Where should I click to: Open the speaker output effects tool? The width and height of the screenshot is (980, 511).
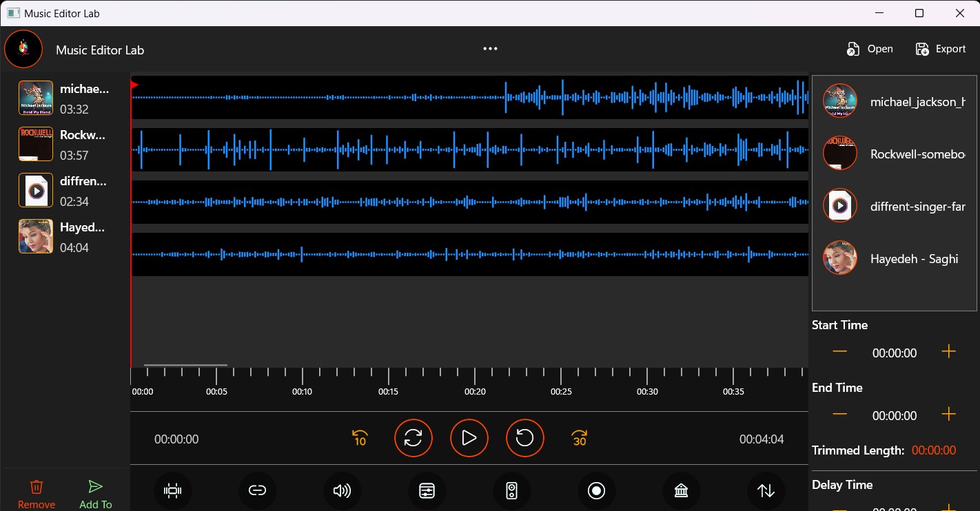(x=511, y=490)
